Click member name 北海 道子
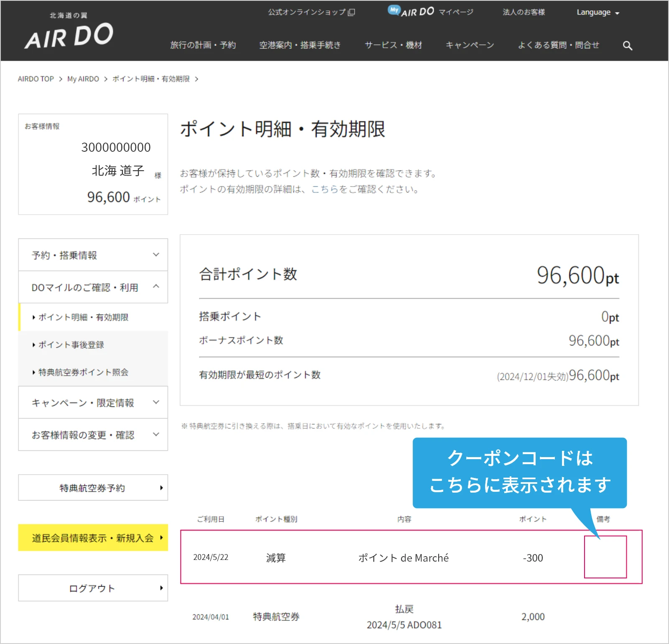This screenshot has width=669, height=644. point(118,171)
